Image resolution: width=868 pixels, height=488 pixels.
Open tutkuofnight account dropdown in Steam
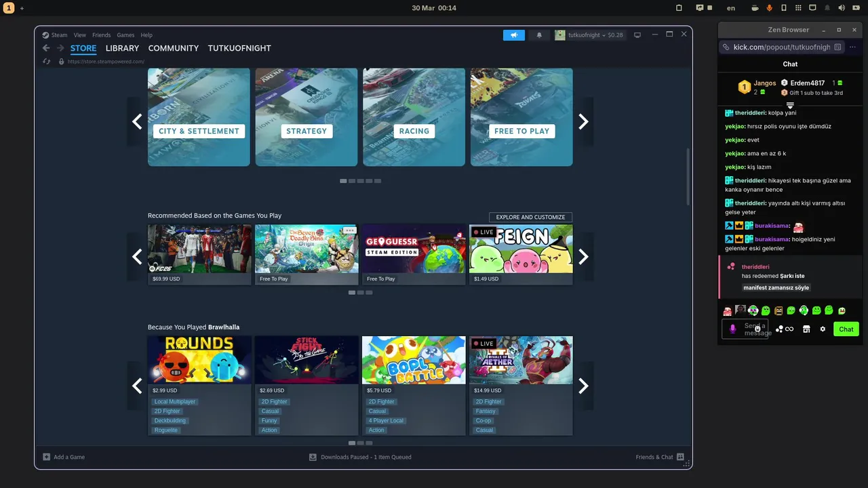coord(589,35)
